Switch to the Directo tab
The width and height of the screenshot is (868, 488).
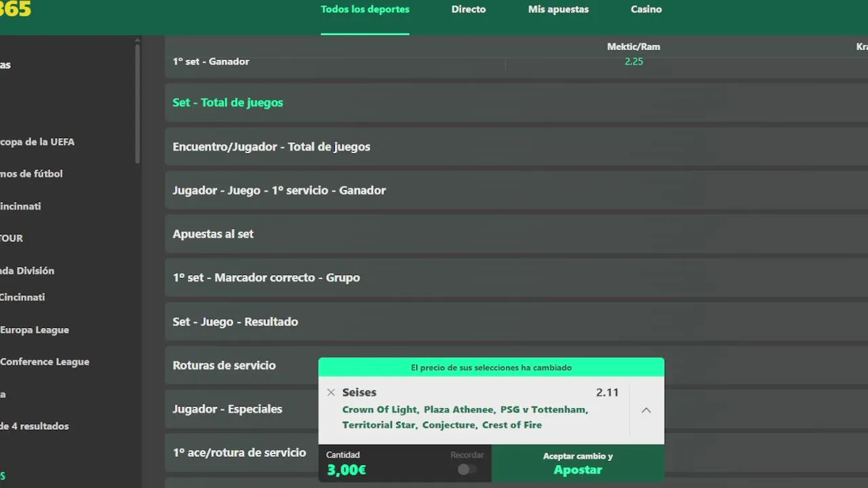click(x=469, y=9)
